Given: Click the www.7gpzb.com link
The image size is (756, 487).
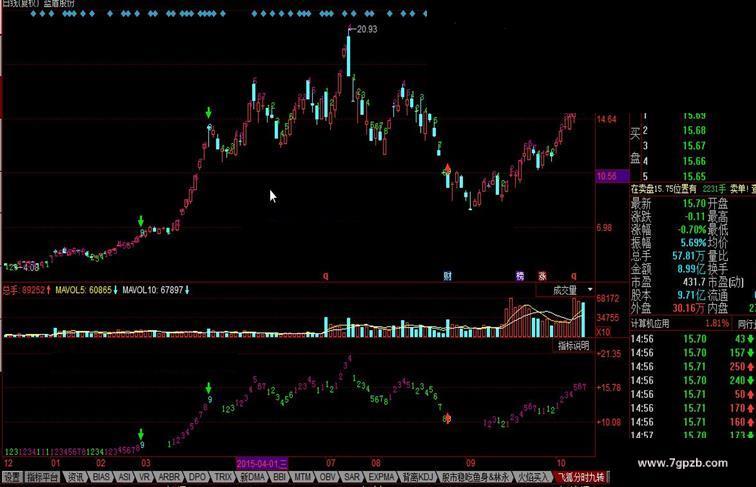Looking at the screenshot, I should (x=682, y=463).
